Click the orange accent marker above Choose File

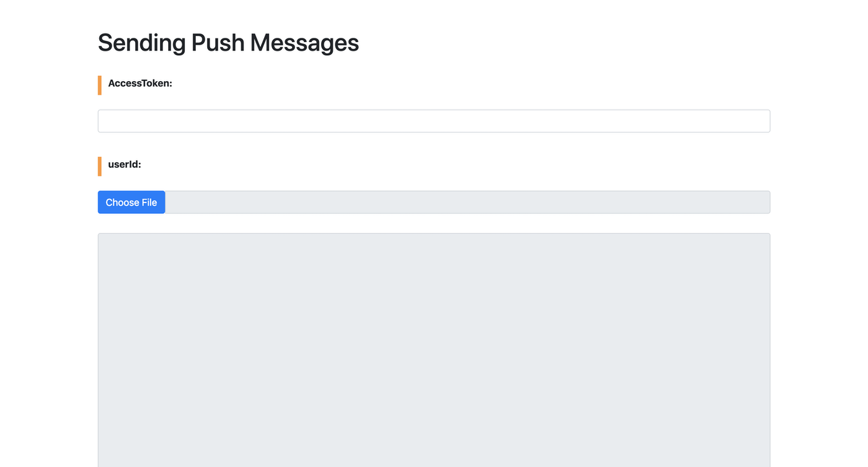(100, 167)
